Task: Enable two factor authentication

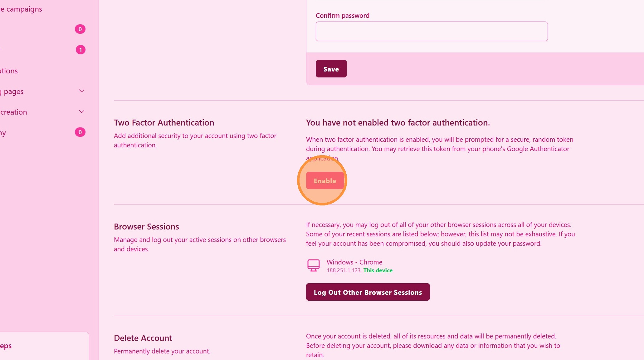Action: (x=325, y=181)
